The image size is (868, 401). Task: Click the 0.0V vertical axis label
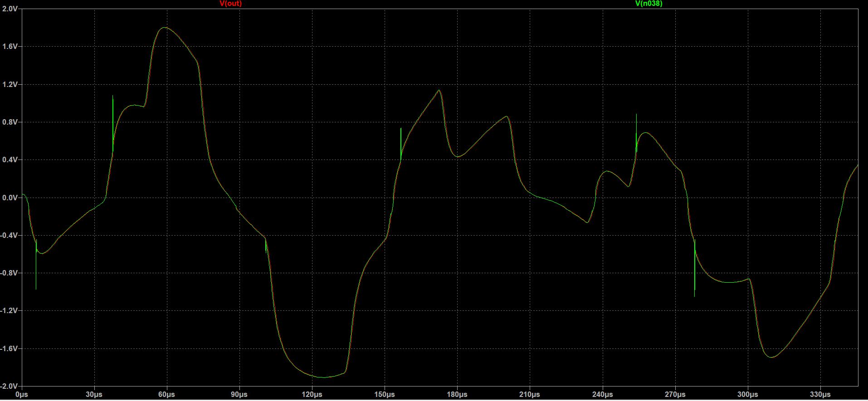[10, 198]
